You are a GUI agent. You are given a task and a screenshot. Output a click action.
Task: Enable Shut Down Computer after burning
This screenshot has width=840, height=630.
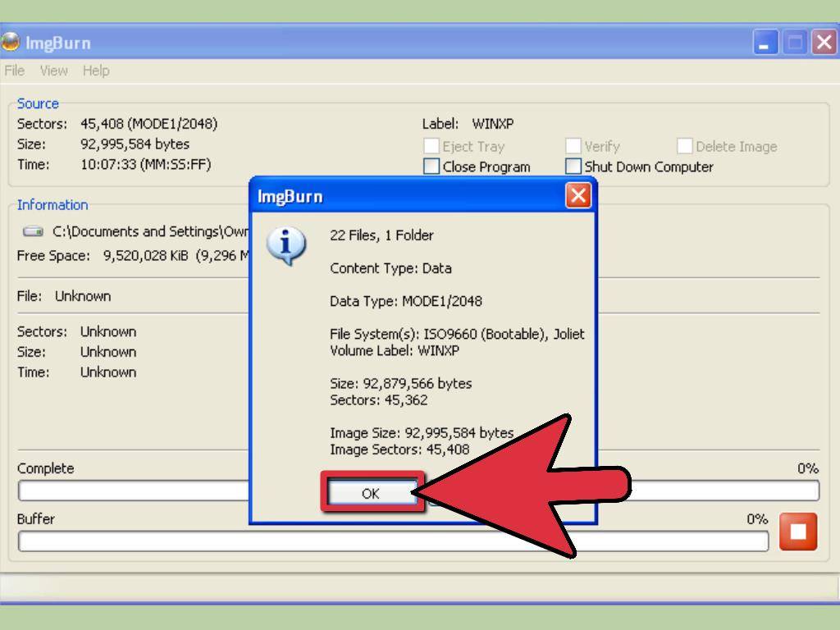coord(573,167)
